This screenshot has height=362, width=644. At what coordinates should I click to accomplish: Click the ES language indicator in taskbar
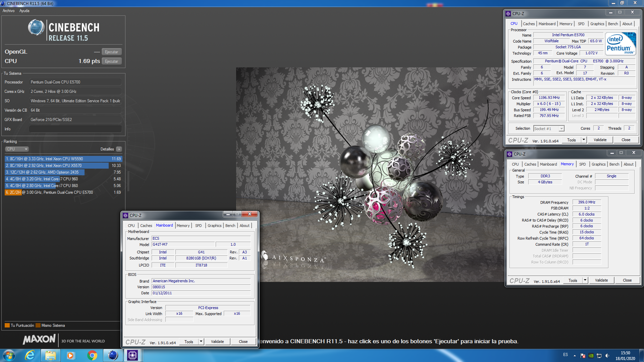pyautogui.click(x=566, y=355)
